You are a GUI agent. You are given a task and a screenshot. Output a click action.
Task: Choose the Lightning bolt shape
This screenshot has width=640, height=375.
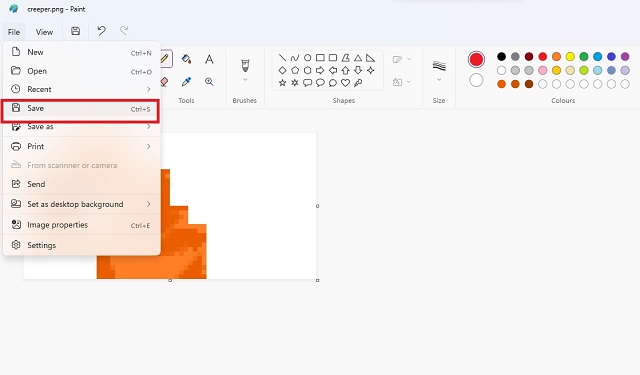point(358,83)
